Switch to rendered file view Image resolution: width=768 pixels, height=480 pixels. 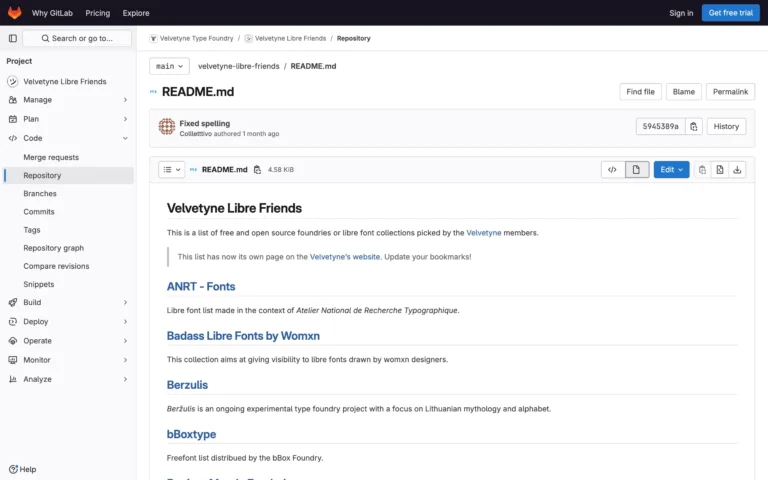[x=636, y=170]
